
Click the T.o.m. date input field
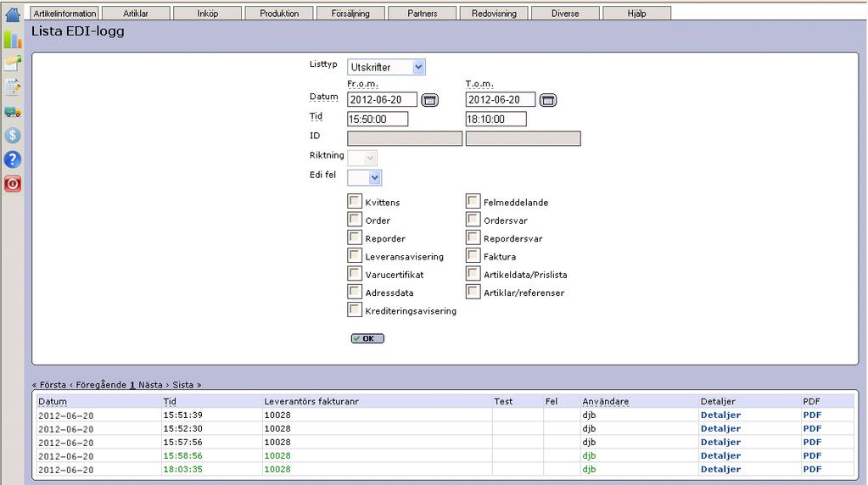(x=501, y=99)
